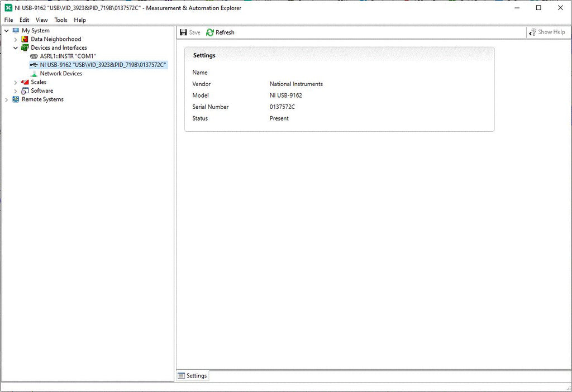Click the Show Help label
Screen dimensions: 572x392
coord(551,32)
